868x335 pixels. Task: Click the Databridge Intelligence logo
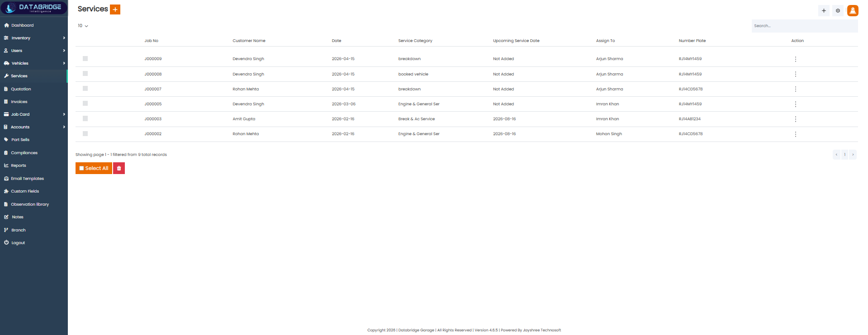[34, 8]
